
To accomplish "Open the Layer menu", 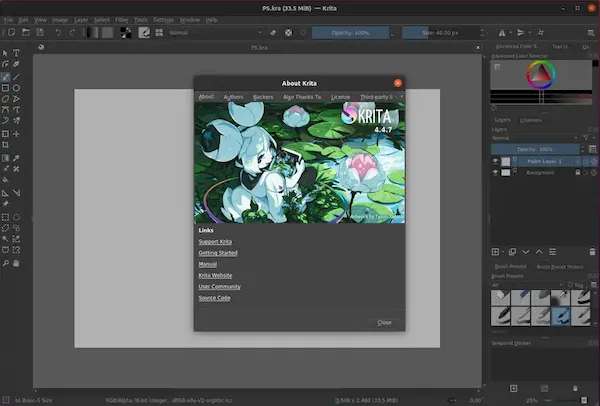I will (x=81, y=20).
